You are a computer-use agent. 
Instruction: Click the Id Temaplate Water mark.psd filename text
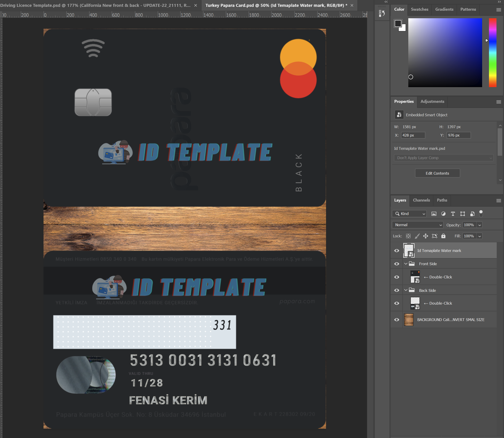click(x=419, y=149)
